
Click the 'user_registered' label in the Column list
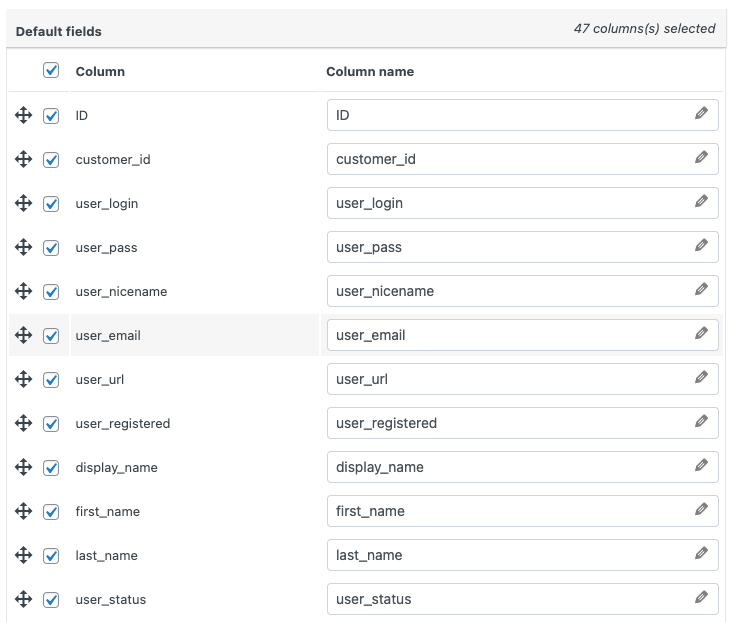click(123, 423)
